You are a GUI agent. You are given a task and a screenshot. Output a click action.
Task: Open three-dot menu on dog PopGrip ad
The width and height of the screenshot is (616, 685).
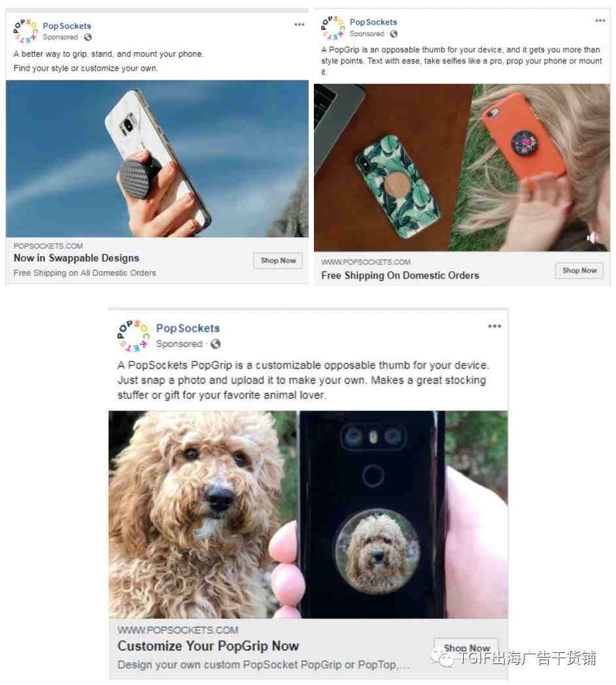point(494,326)
